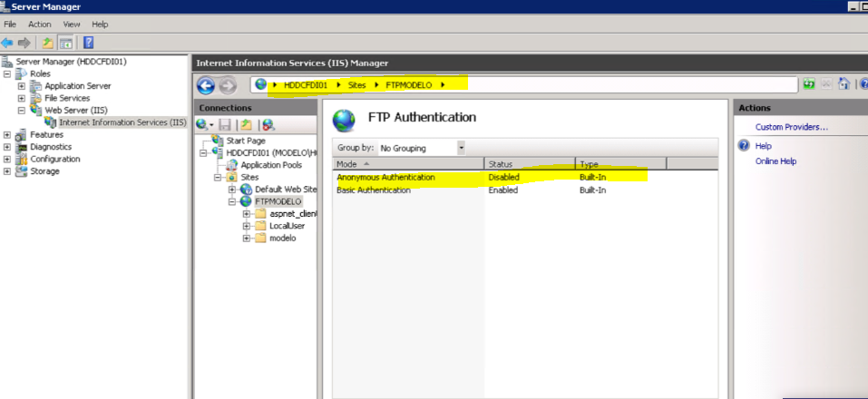Click the Server Manager forward arrow toolbar icon

[24, 43]
